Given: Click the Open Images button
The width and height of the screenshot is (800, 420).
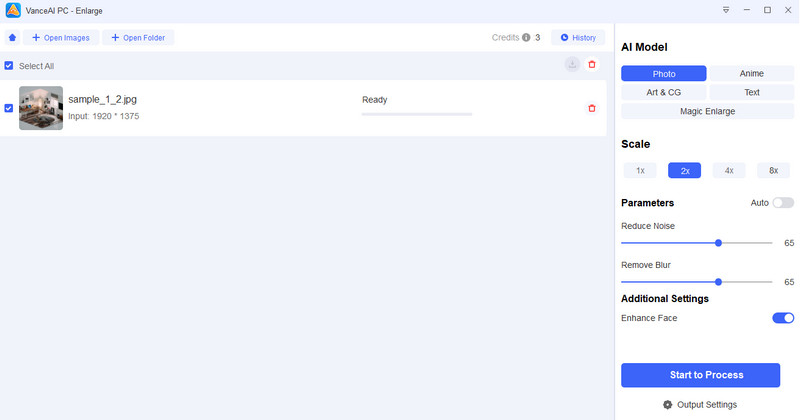Looking at the screenshot, I should click(60, 38).
